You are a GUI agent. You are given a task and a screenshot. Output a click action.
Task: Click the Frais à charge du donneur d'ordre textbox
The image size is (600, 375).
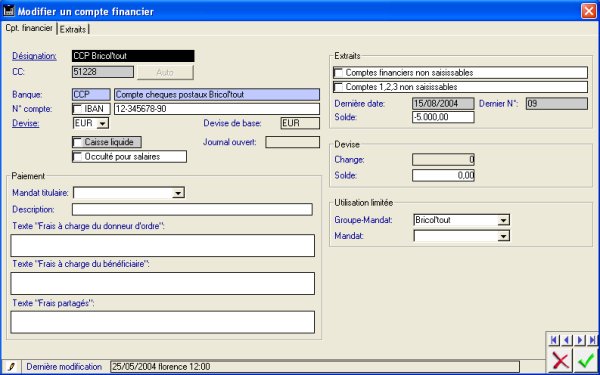point(163,246)
